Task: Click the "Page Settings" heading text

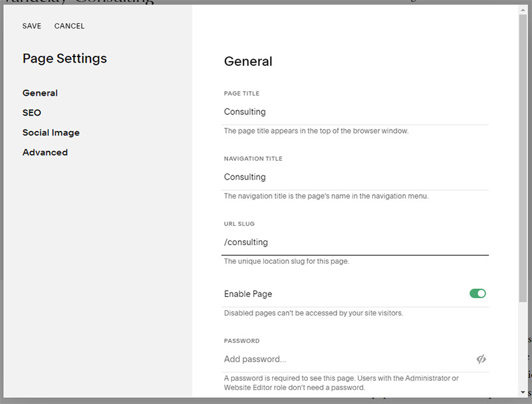Action: coord(65,58)
